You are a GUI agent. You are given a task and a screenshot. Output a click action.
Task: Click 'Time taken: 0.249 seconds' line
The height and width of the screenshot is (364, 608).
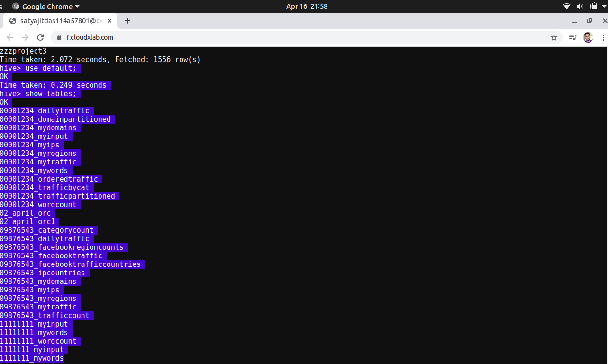(x=53, y=85)
